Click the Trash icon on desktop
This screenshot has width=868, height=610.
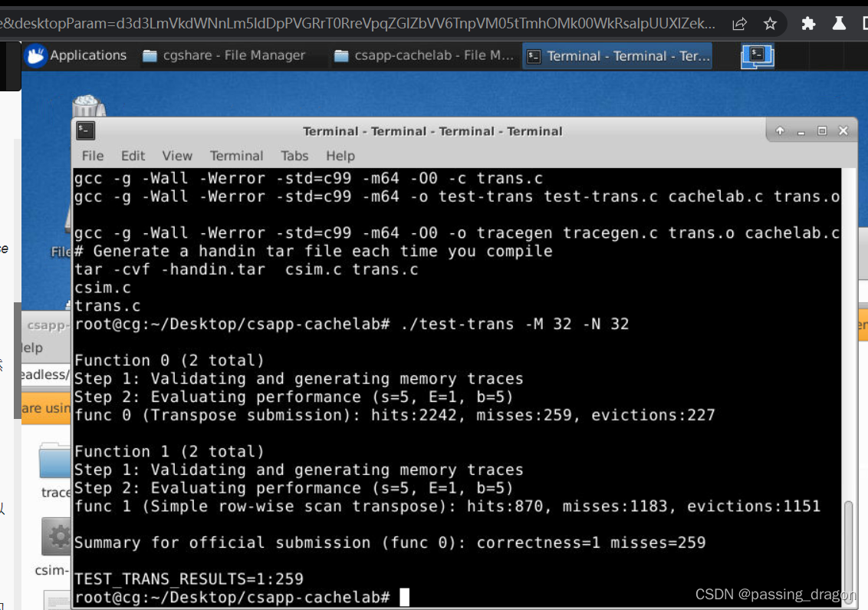(x=88, y=106)
